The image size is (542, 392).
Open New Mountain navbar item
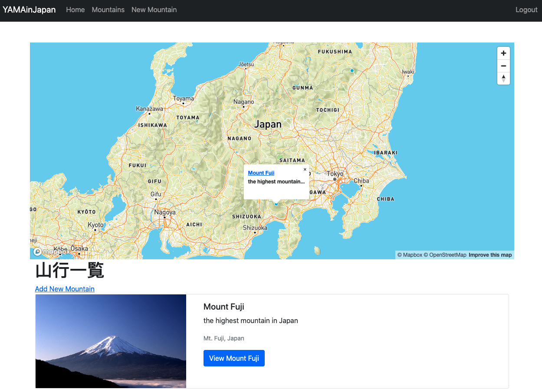coord(154,10)
